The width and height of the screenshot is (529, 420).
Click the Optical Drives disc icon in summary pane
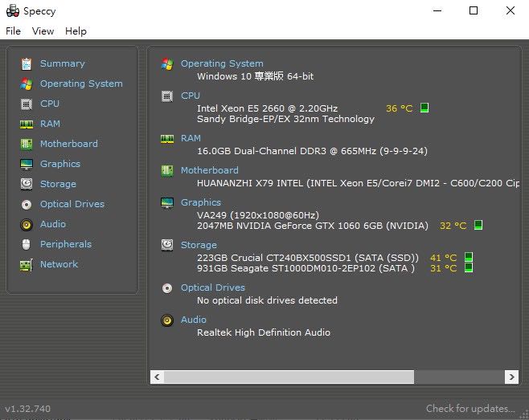point(167,288)
